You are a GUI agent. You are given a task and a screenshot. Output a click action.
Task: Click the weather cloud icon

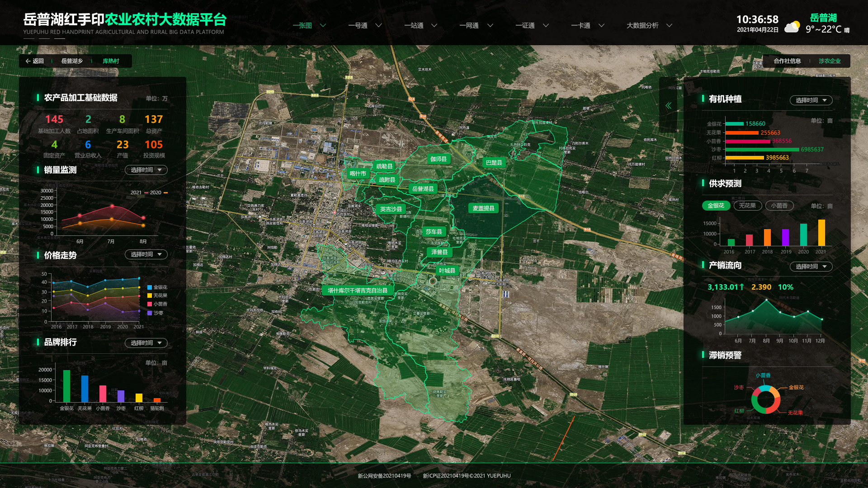(x=792, y=27)
